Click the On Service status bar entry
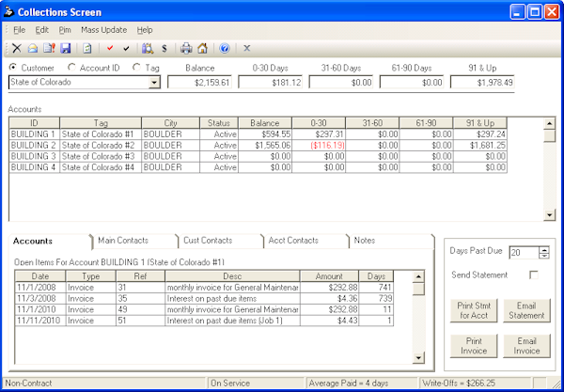Image resolution: width=564 pixels, height=392 pixels. (256, 383)
